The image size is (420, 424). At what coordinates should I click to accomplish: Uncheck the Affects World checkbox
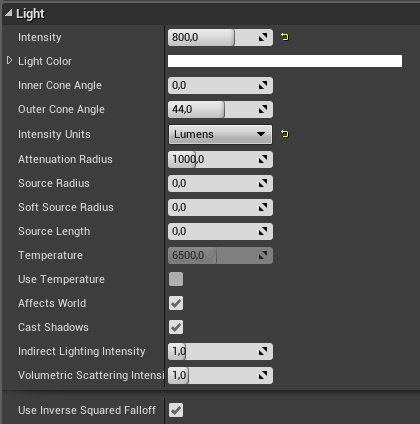(x=176, y=303)
